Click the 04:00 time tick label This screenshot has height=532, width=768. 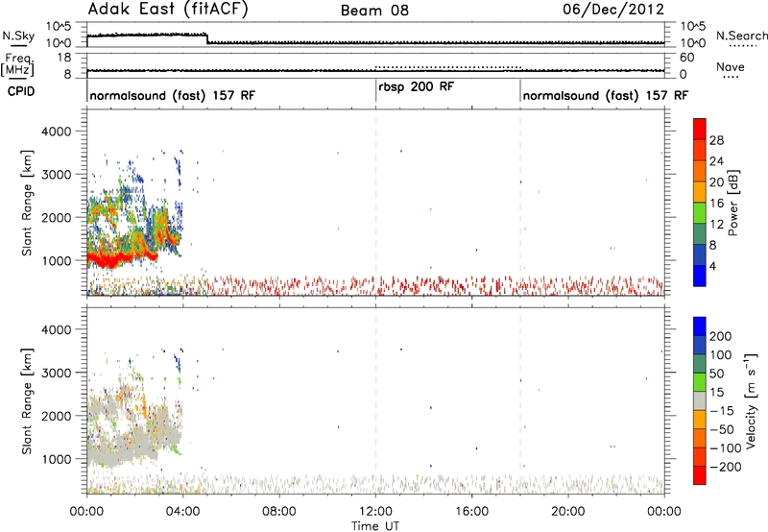click(x=183, y=512)
